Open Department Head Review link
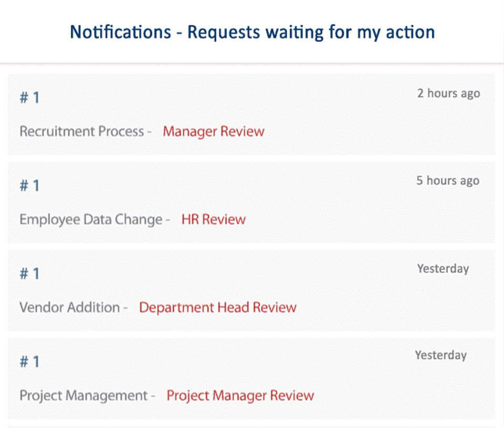 [217, 307]
